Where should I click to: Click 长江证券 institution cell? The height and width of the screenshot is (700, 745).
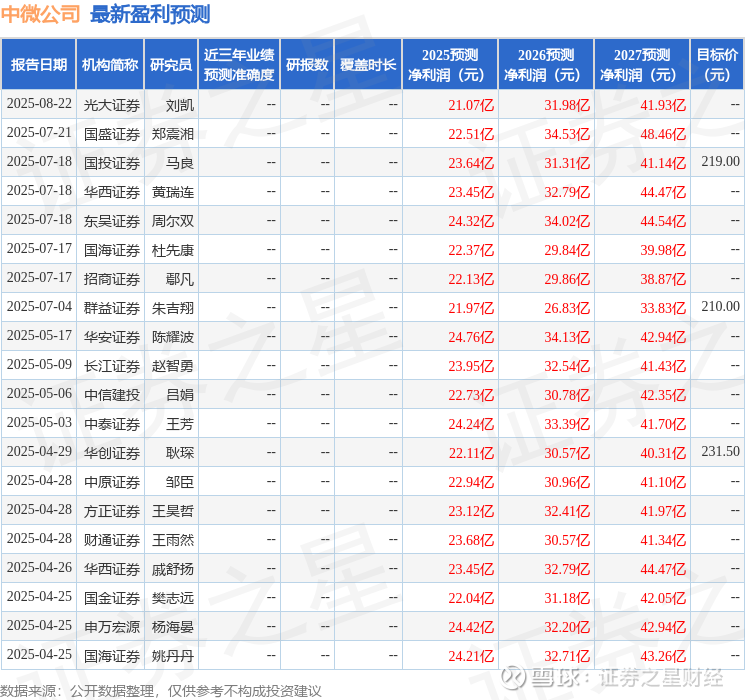(x=112, y=366)
